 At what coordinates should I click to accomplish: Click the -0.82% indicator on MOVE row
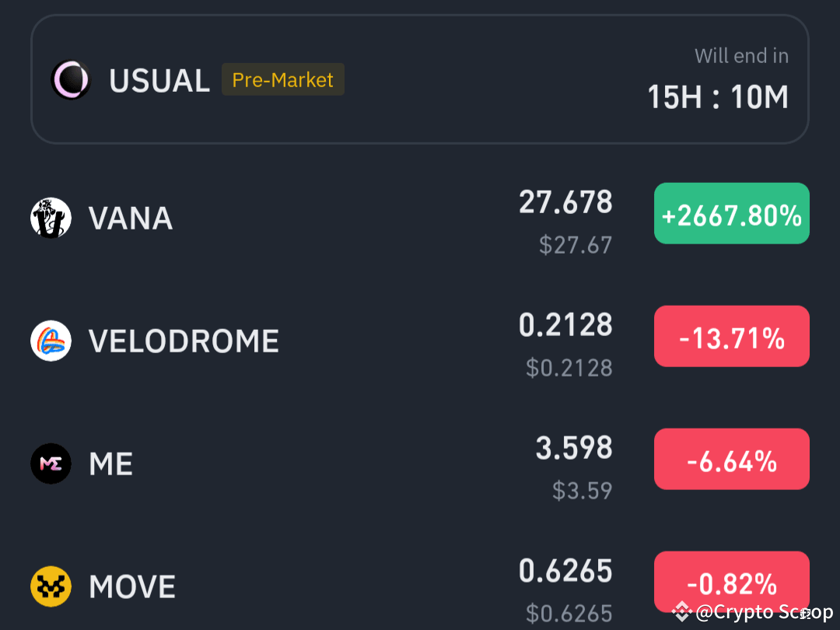pyautogui.click(x=731, y=582)
